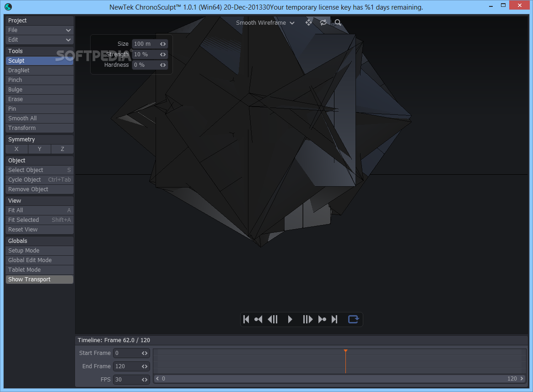The height and width of the screenshot is (392, 533).
Task: Click the FPS 30 field
Action: point(131,380)
